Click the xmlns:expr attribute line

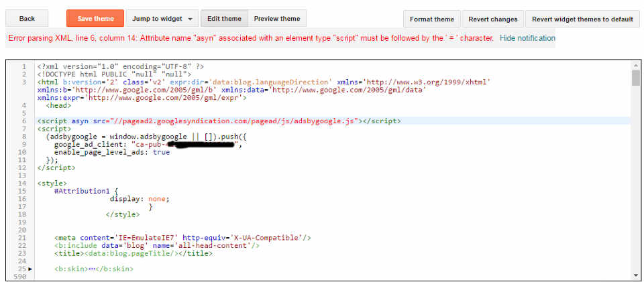pyautogui.click(x=142, y=98)
